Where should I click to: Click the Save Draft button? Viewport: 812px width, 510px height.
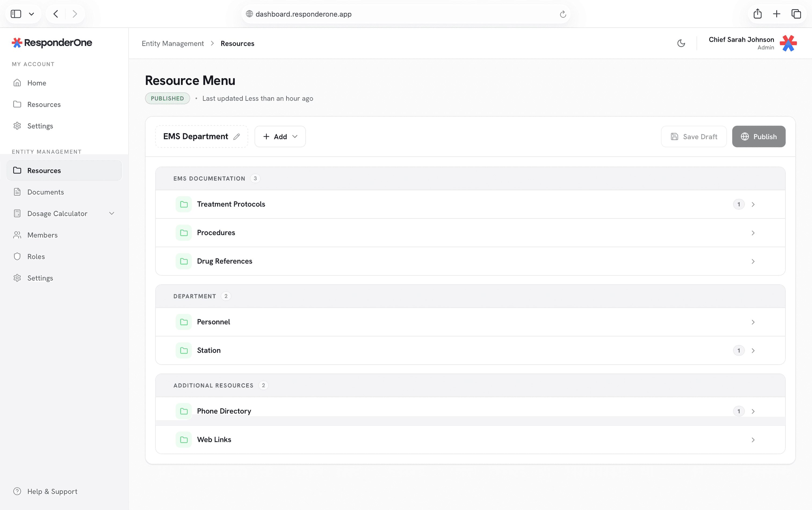tap(694, 137)
